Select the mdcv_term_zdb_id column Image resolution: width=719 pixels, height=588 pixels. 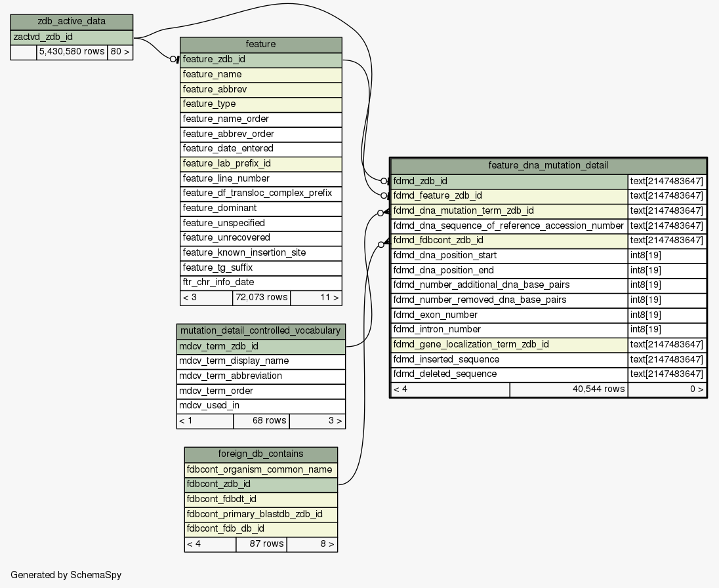click(x=261, y=347)
